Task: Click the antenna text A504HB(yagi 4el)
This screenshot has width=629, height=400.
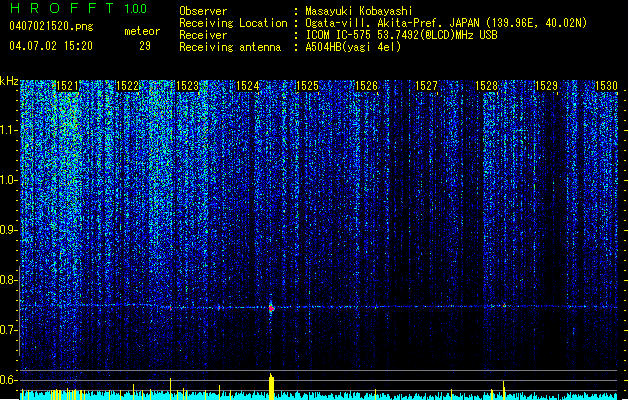Action: point(353,47)
